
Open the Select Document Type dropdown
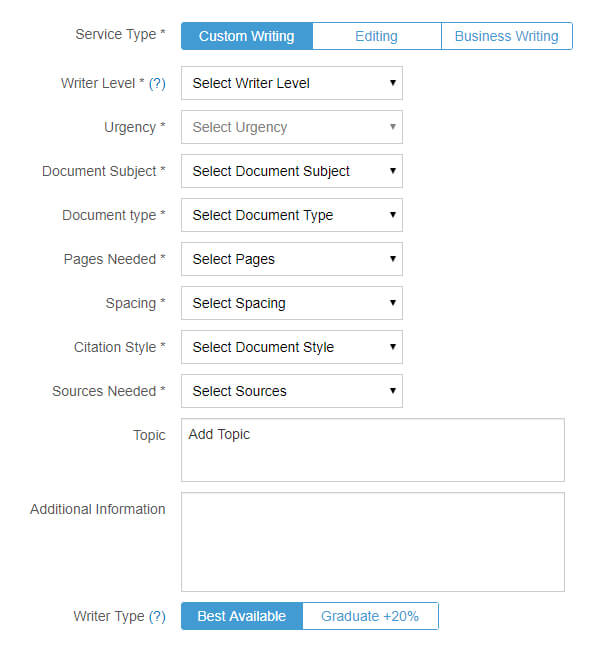pos(292,215)
